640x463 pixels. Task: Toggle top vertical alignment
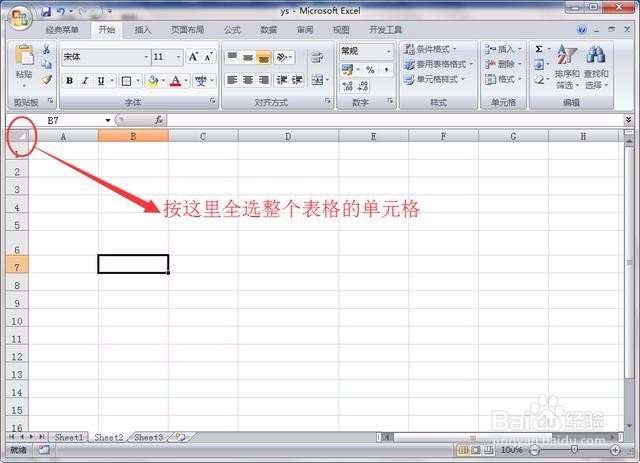pyautogui.click(x=232, y=57)
